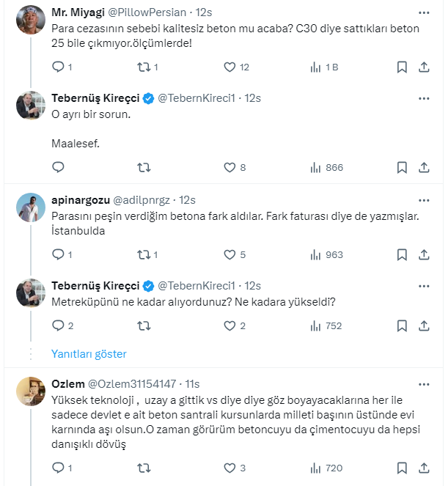
Task: Click 'Yanıtları göster' to show replies
Action: click(x=89, y=354)
